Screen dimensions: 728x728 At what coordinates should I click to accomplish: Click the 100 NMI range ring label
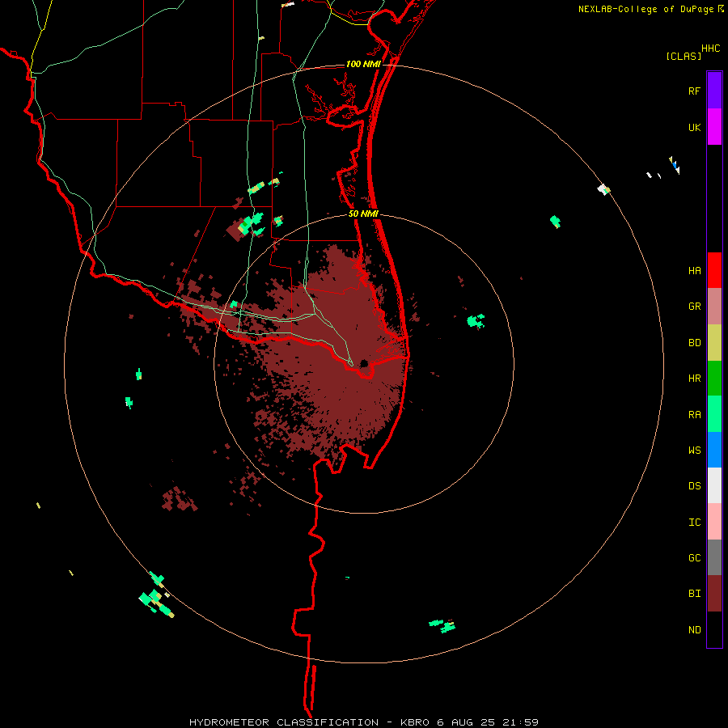click(x=363, y=64)
